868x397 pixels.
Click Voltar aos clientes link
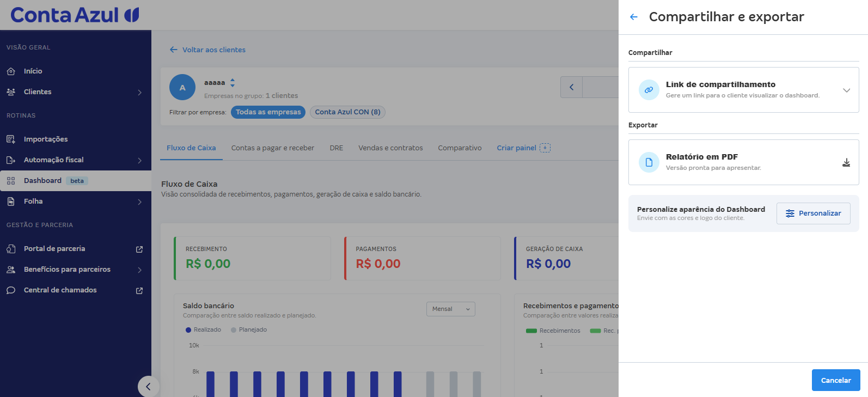pyautogui.click(x=207, y=50)
